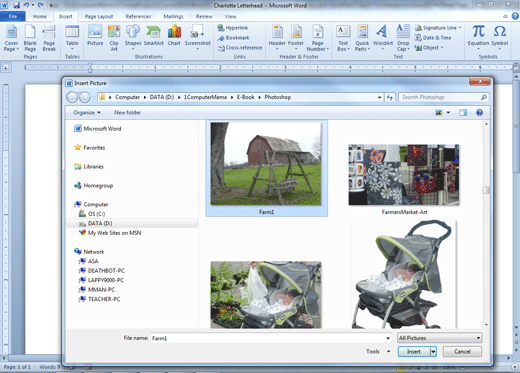
Task: Insert Date & Time
Action: coord(433,38)
